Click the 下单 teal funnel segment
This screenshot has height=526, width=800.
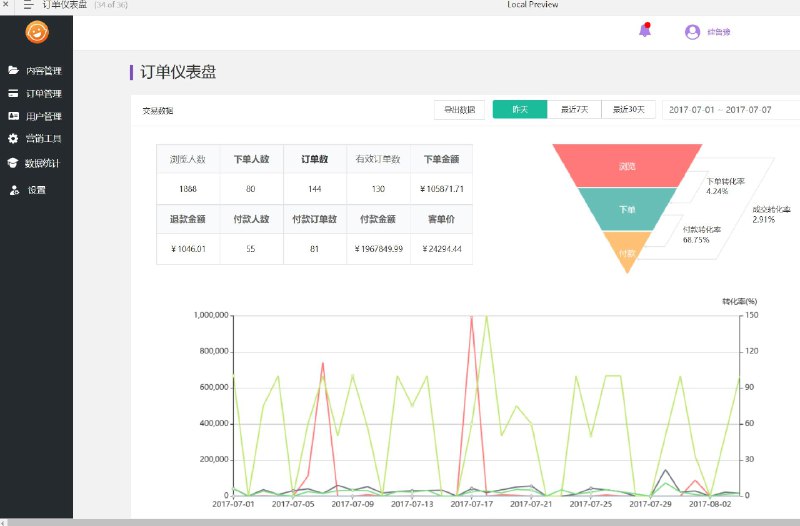click(x=627, y=209)
